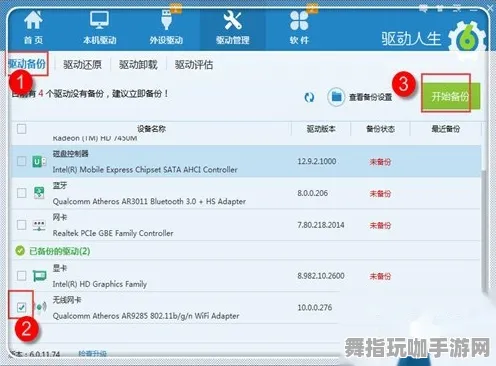Click version 12.9.2.1000 cell
This screenshot has height=366, width=496.
click(317, 161)
